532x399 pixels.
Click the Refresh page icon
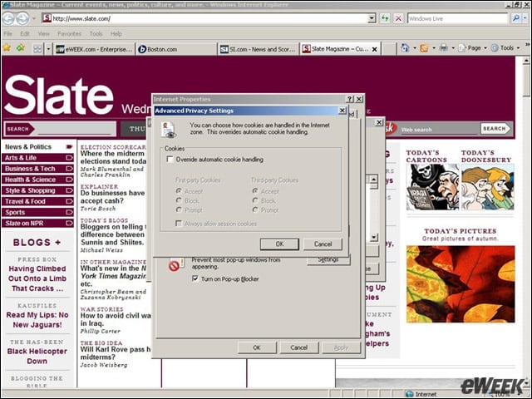[x=385, y=18]
